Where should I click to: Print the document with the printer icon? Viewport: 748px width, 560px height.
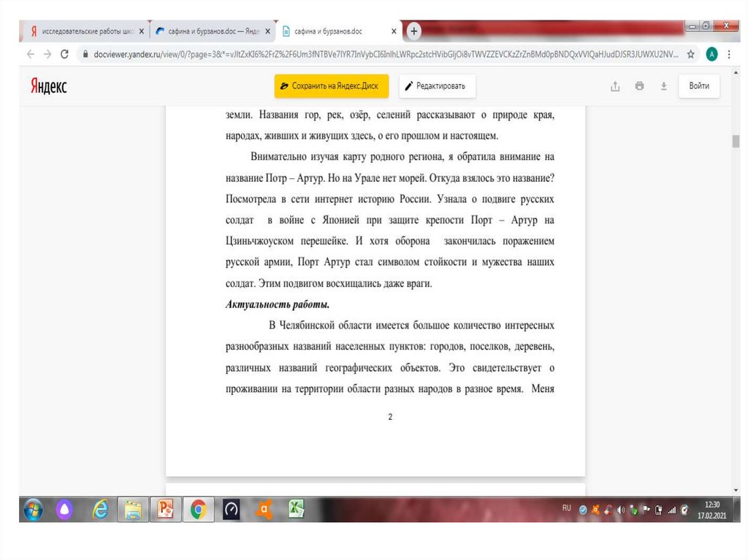tap(640, 86)
